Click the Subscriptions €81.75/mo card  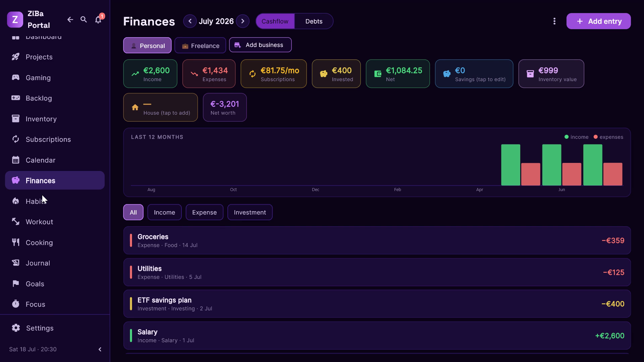[x=274, y=74]
